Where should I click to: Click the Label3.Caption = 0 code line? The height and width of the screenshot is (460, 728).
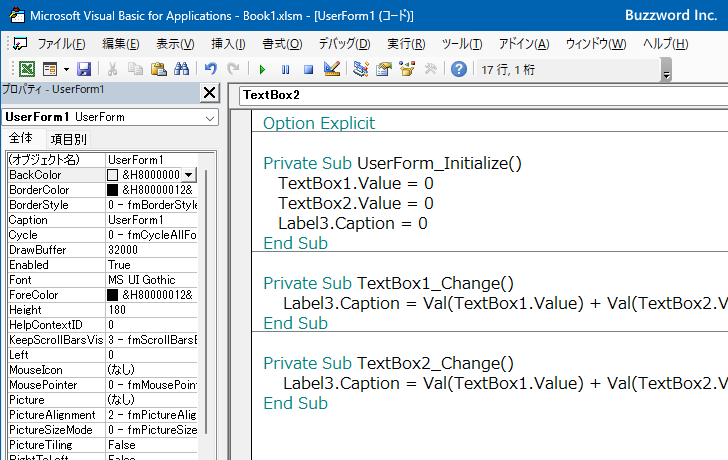[x=353, y=223]
